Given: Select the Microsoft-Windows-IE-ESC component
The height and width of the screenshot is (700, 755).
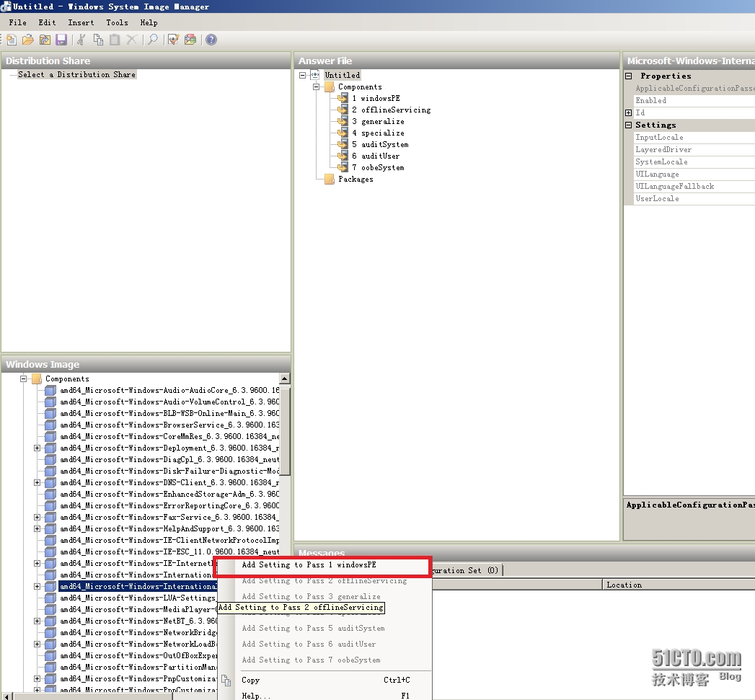Looking at the screenshot, I should point(169,552).
